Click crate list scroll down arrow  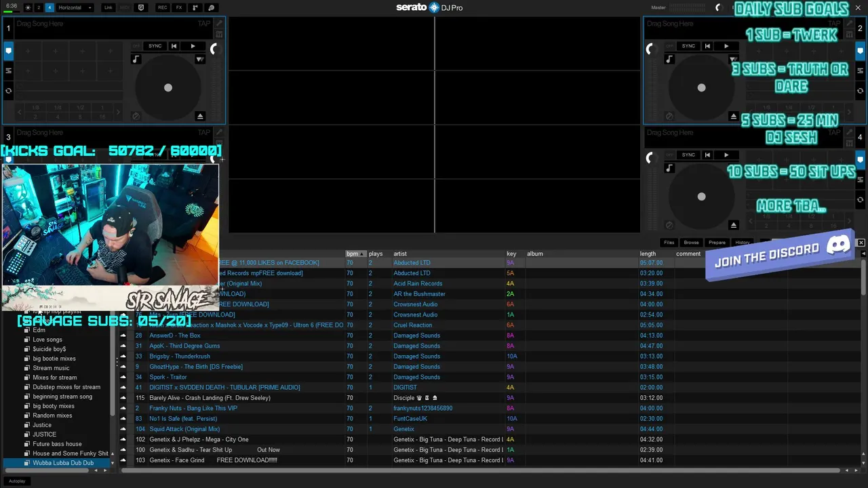[x=113, y=463]
